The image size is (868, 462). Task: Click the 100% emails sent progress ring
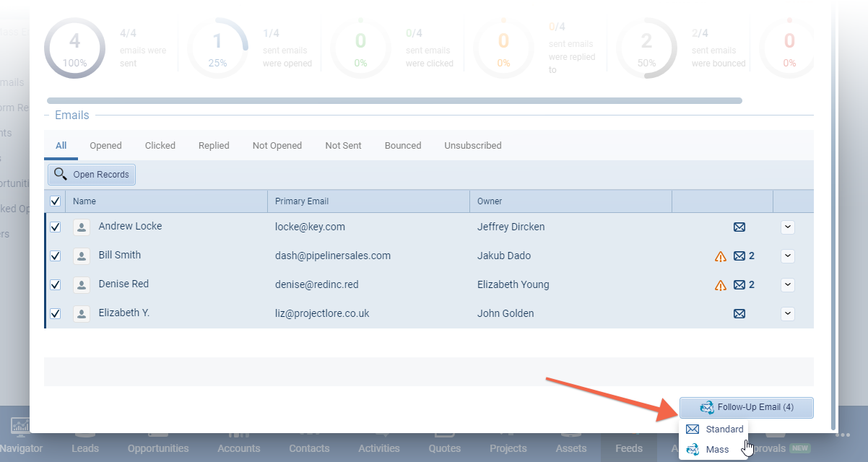point(75,48)
